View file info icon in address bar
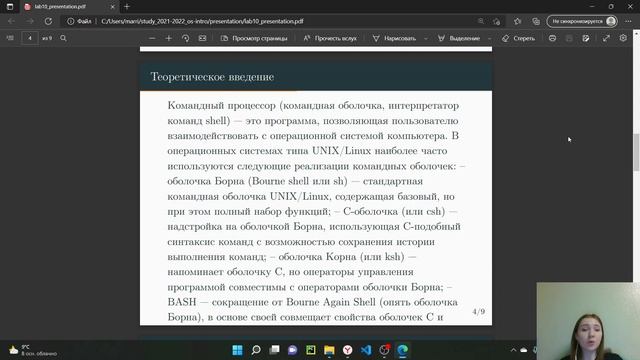 click(x=71, y=21)
